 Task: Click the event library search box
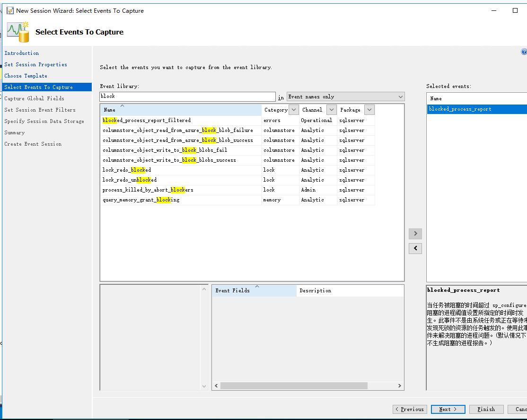[187, 96]
